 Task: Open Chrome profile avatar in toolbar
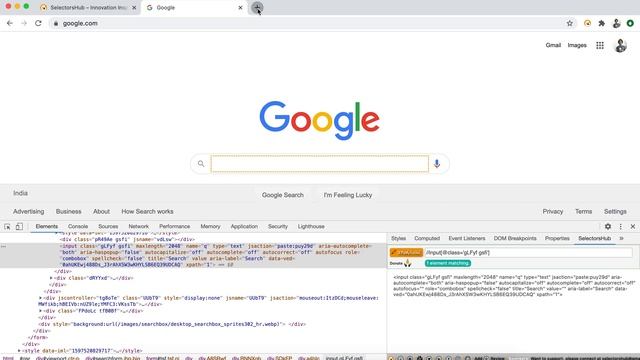pos(616,23)
